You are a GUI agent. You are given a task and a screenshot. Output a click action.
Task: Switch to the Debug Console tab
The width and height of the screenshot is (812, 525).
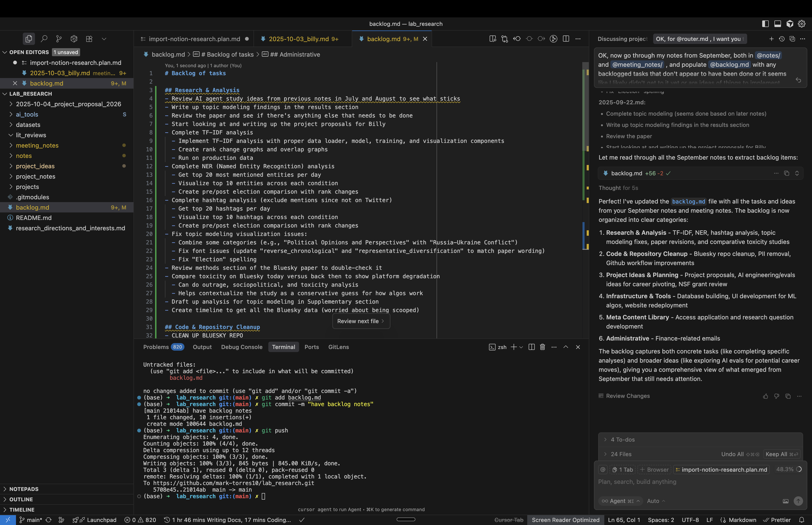coord(242,347)
